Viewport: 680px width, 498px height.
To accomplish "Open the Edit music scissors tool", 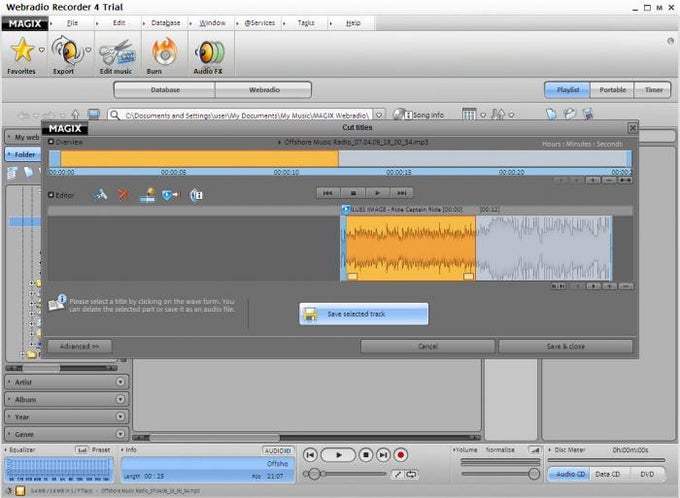I will 117,53.
